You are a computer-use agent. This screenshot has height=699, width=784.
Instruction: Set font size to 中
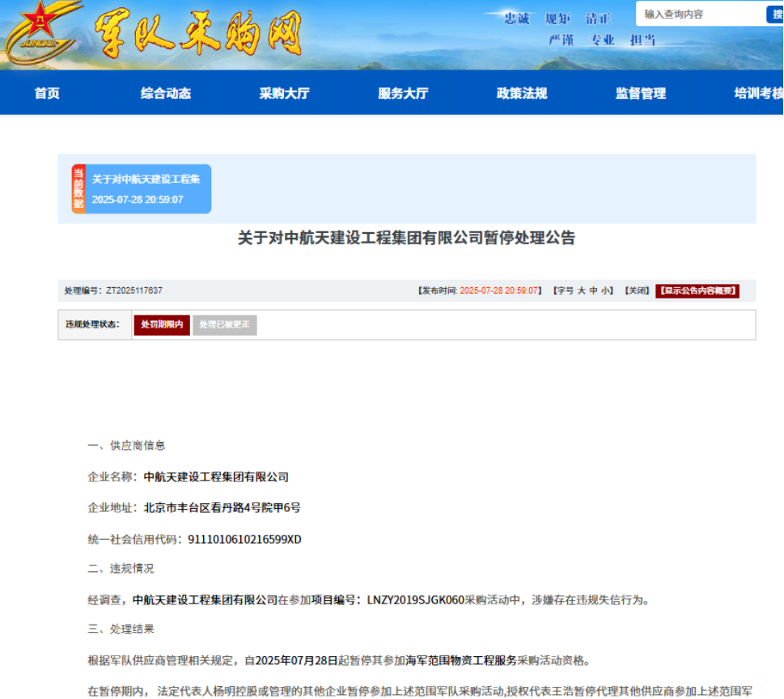[594, 291]
